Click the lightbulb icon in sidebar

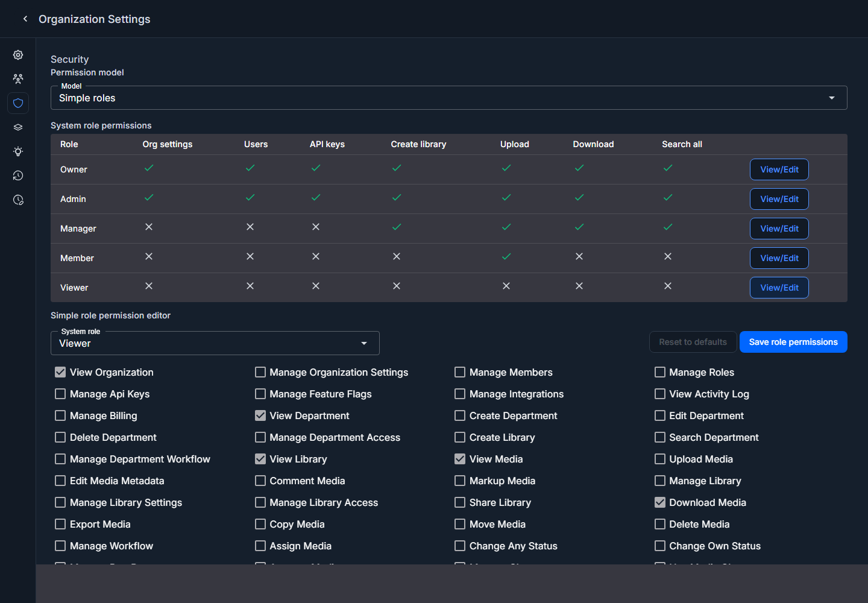[x=18, y=151]
